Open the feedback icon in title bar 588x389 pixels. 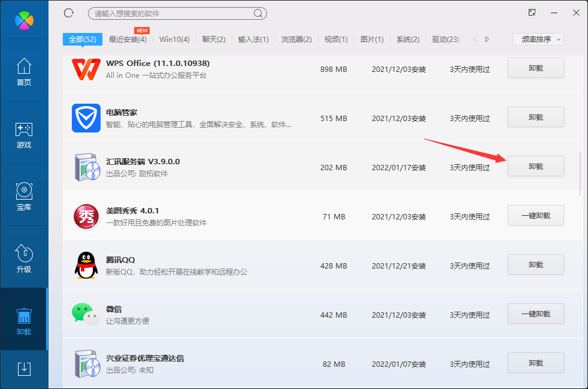[x=532, y=13]
